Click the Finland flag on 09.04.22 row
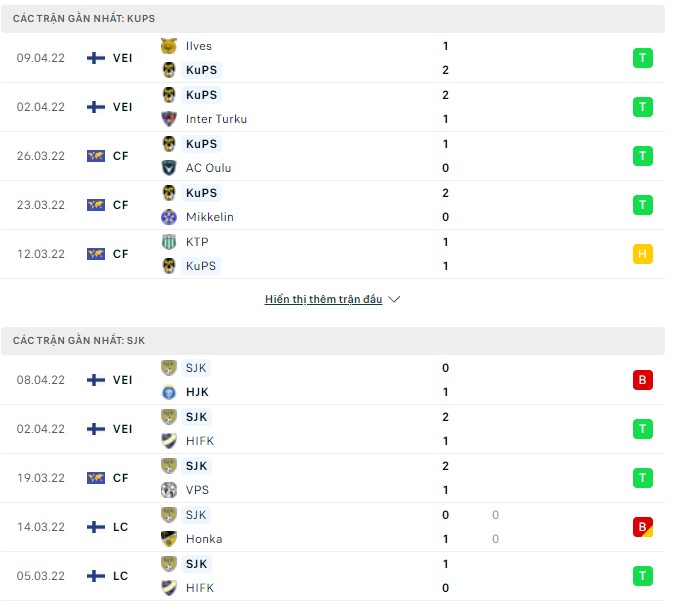Screen dimensions: 673x601 click(96, 58)
